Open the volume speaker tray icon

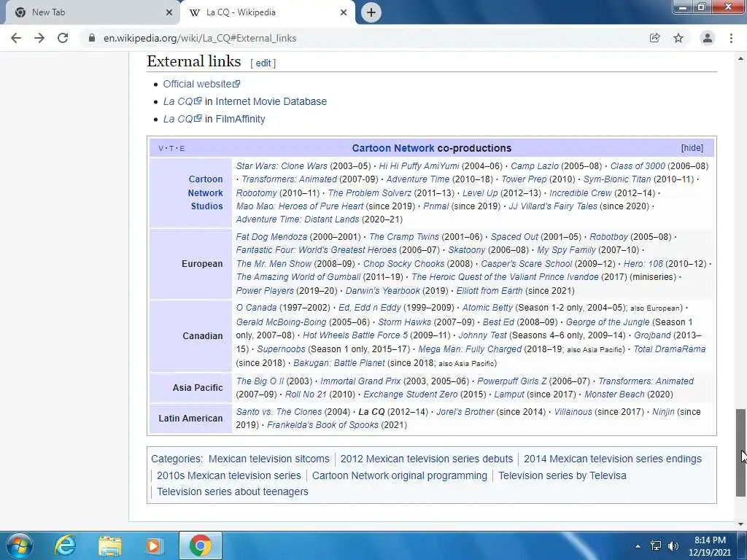673,545
